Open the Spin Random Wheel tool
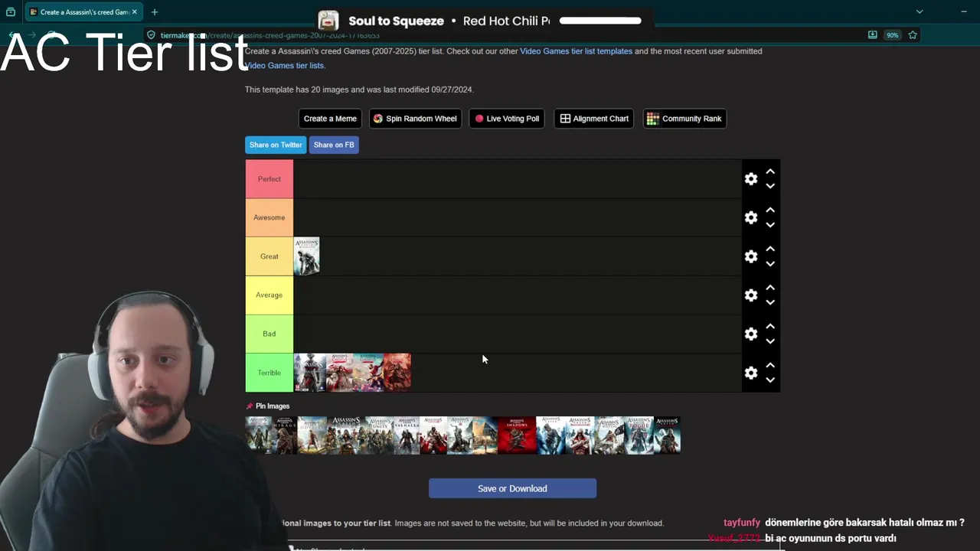Viewport: 980px width, 551px height. pyautogui.click(x=415, y=119)
